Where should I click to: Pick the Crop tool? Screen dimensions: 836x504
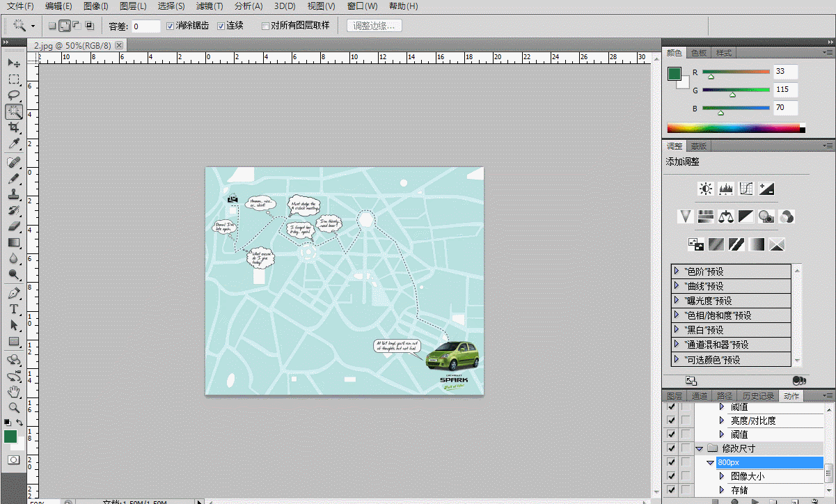pos(14,128)
